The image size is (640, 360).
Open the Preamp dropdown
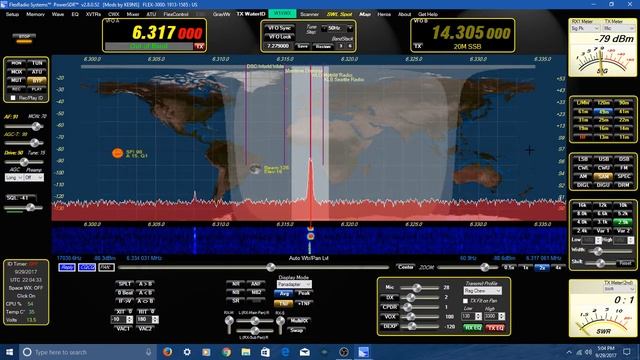[33, 178]
